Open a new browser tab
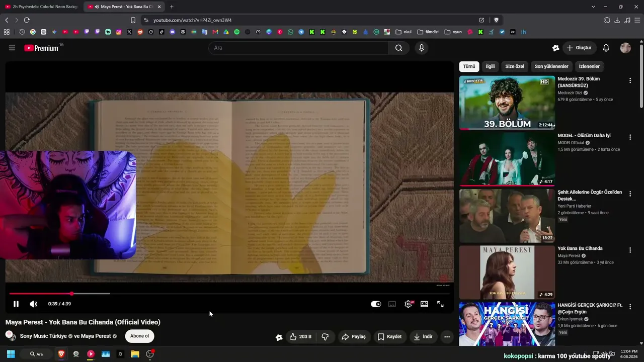644x362 pixels. pyautogui.click(x=172, y=7)
